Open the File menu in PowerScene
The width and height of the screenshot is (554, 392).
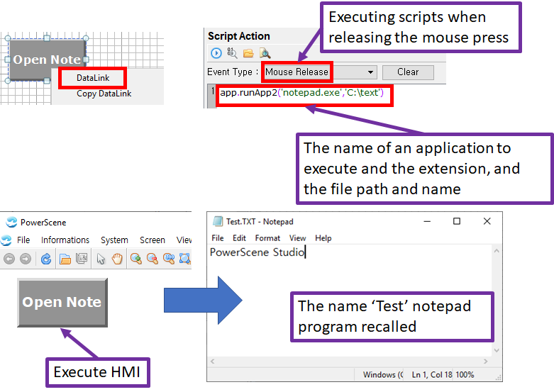(23, 240)
